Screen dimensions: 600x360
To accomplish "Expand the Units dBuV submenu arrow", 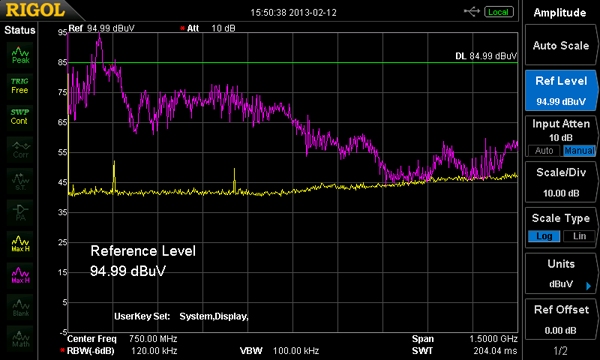I will click(589, 285).
